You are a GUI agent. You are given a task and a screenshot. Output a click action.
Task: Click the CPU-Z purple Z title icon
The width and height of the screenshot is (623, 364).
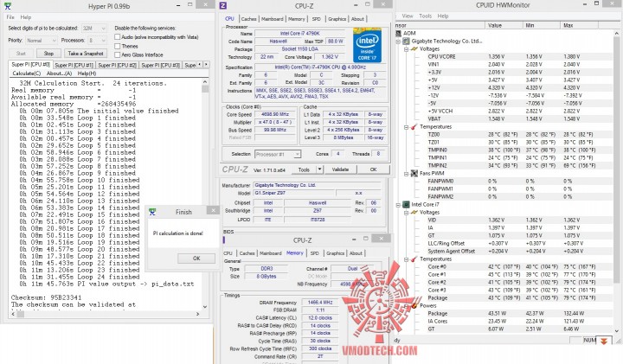pyautogui.click(x=223, y=5)
